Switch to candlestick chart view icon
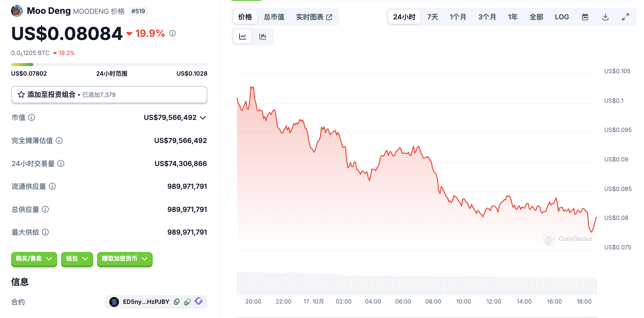The height and width of the screenshot is (318, 644). (263, 37)
